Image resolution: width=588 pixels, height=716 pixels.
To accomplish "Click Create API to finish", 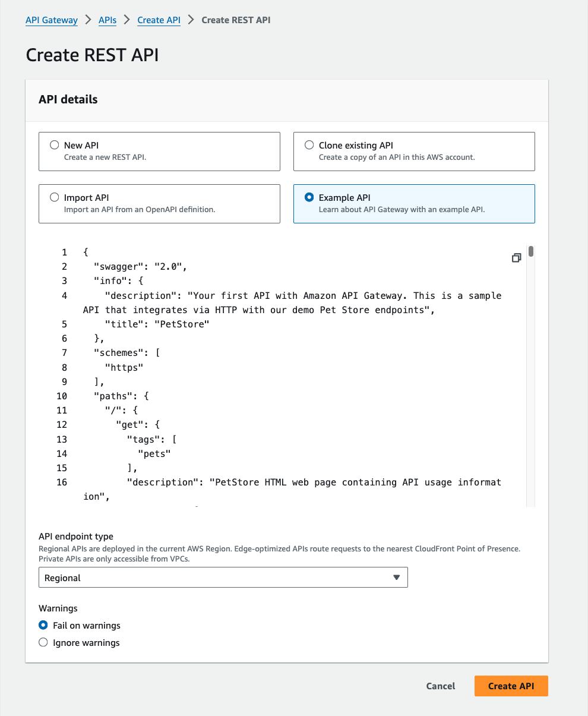I will click(511, 686).
